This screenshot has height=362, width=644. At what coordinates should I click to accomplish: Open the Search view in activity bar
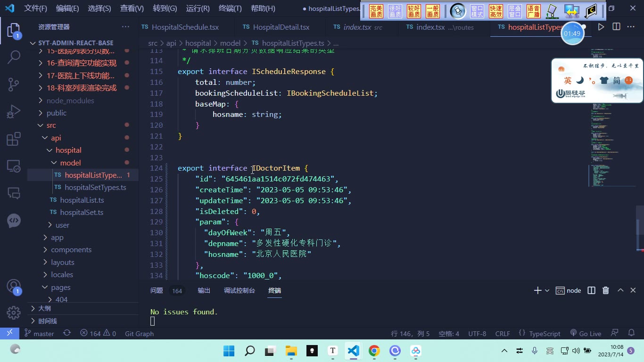pyautogui.click(x=14, y=58)
